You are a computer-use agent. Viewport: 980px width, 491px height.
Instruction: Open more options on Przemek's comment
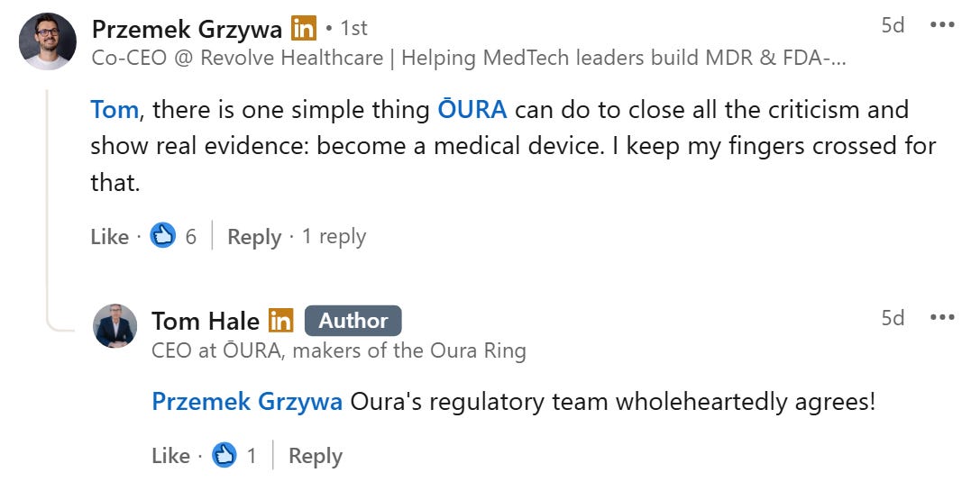pos(942,25)
